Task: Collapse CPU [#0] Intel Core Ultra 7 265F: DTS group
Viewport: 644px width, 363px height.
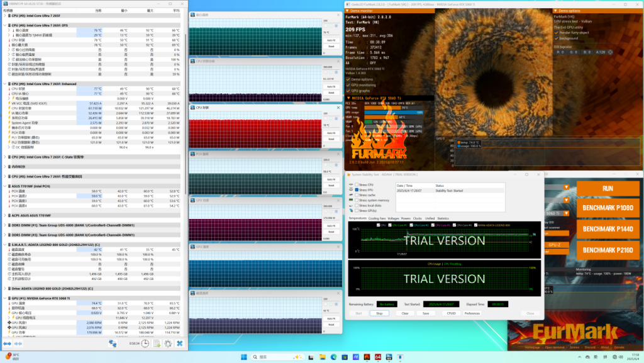Action: point(5,25)
